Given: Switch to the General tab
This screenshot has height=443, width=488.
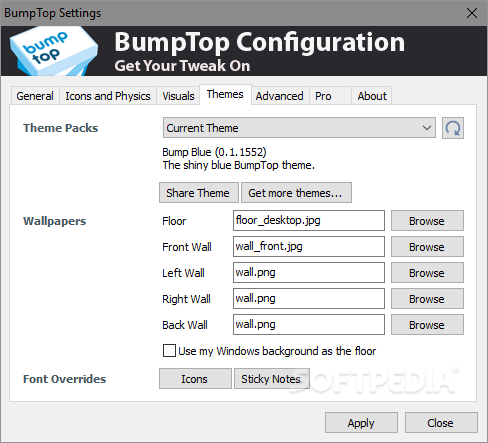Looking at the screenshot, I should [x=35, y=96].
